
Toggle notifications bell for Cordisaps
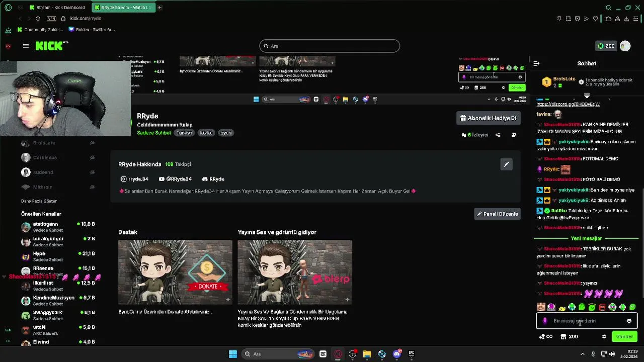[x=92, y=157]
